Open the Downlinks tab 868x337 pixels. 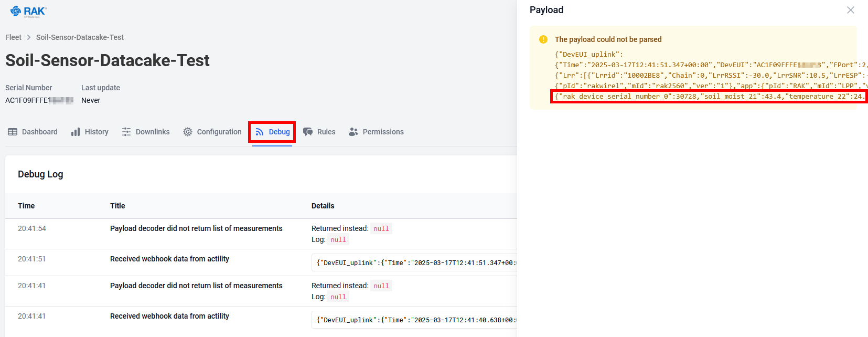[146, 132]
